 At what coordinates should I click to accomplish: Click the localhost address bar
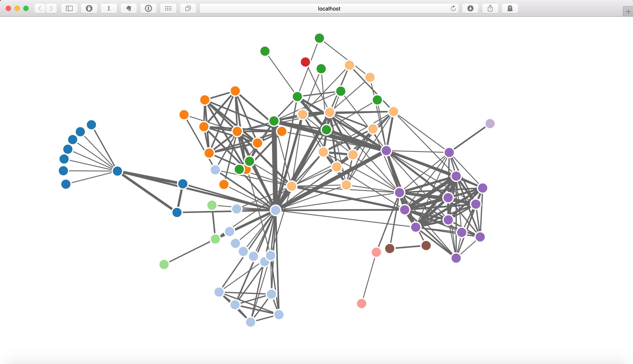click(x=329, y=9)
